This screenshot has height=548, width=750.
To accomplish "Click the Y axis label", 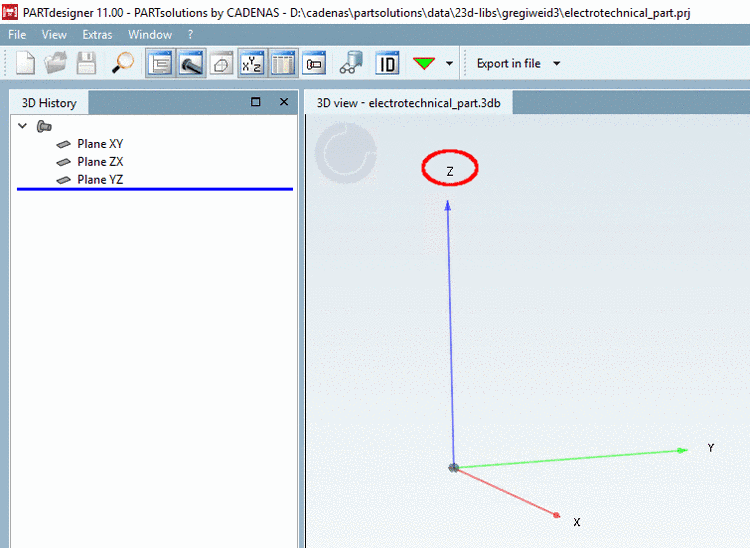I will [711, 448].
